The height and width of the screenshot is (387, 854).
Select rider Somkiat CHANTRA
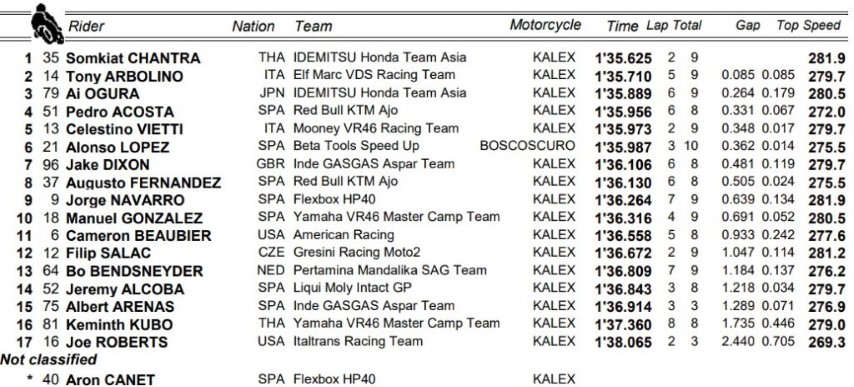click(133, 58)
